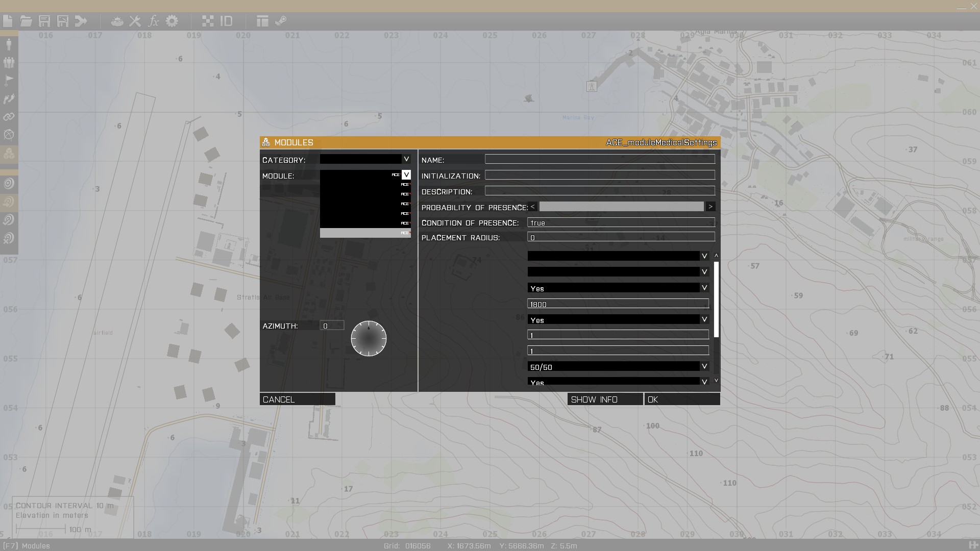Click the NAME input field

point(599,159)
